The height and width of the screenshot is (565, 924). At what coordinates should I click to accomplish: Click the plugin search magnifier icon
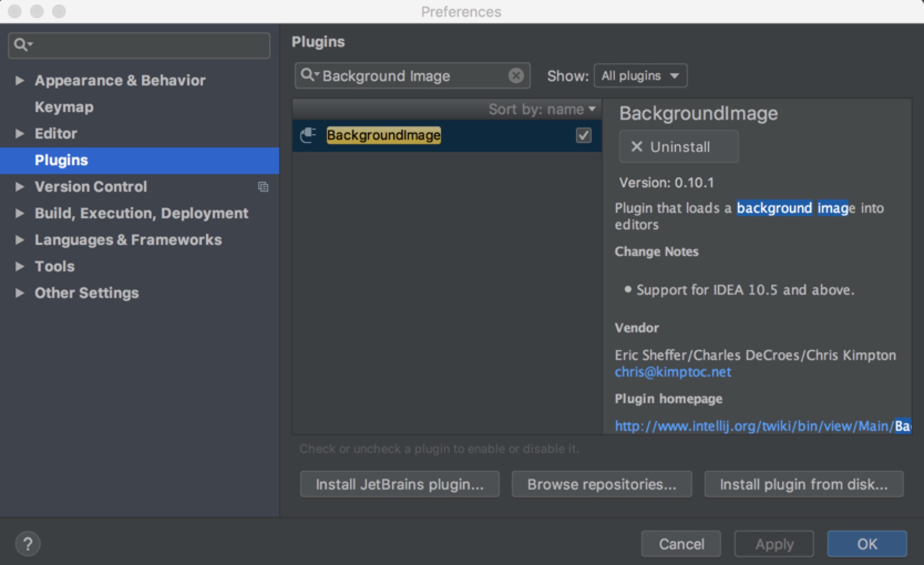click(309, 75)
